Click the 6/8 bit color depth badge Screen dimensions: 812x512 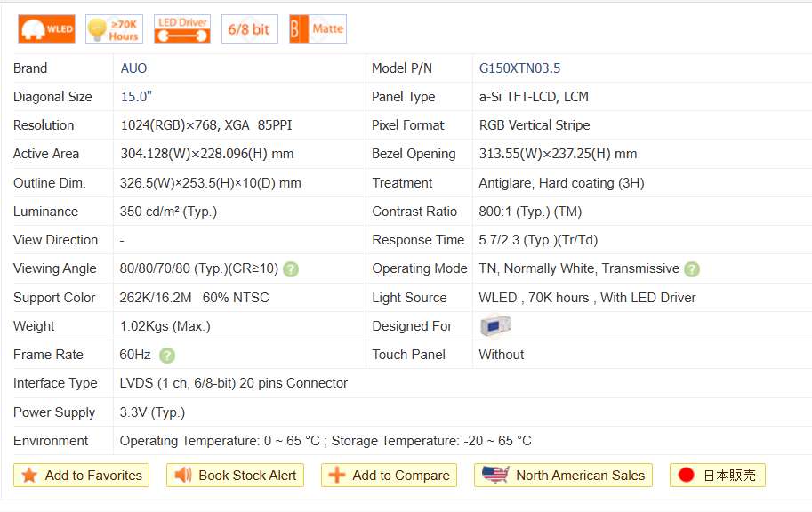[x=249, y=29]
